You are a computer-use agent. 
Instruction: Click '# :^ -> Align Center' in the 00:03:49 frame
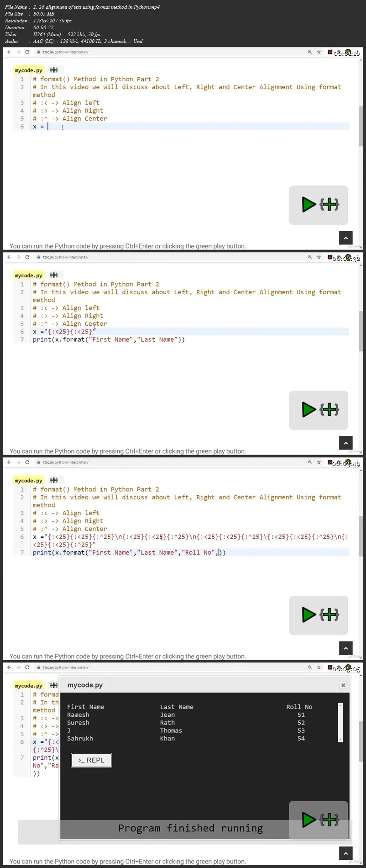[70, 529]
